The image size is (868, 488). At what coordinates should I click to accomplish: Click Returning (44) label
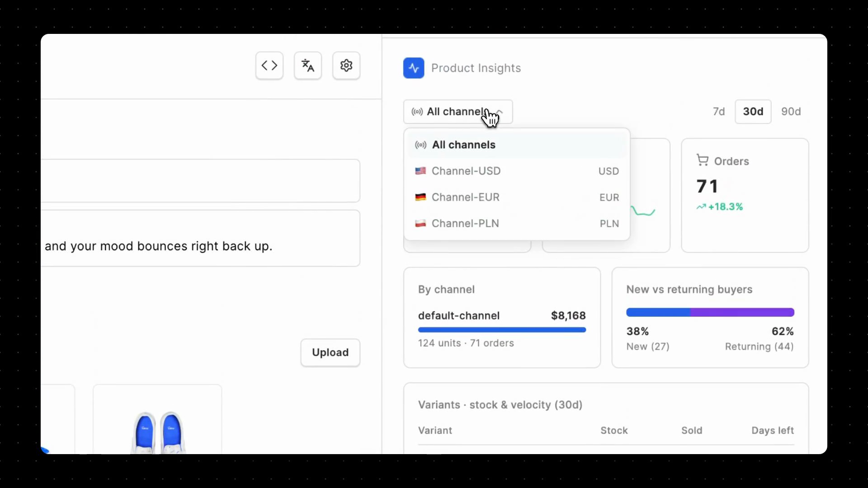pos(759,347)
